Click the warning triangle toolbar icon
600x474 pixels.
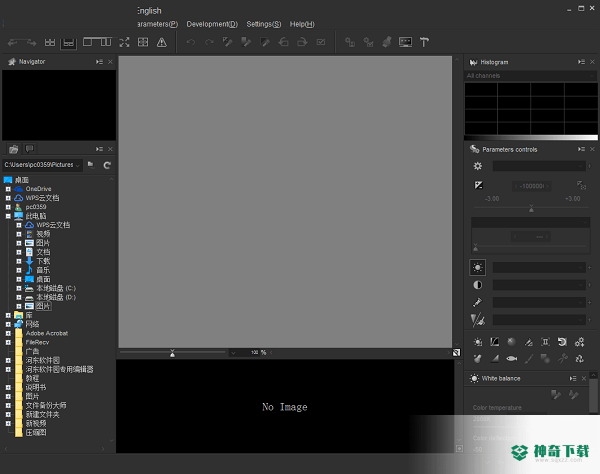[162, 42]
